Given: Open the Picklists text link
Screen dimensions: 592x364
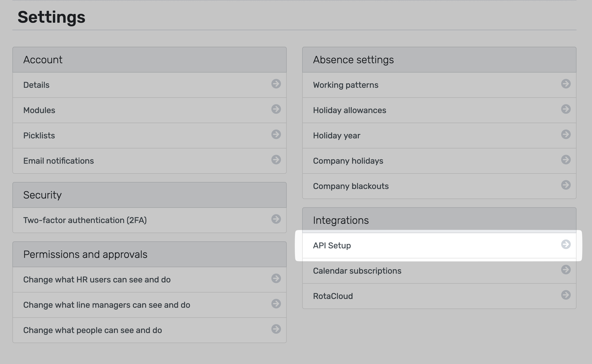Looking at the screenshot, I should (39, 136).
